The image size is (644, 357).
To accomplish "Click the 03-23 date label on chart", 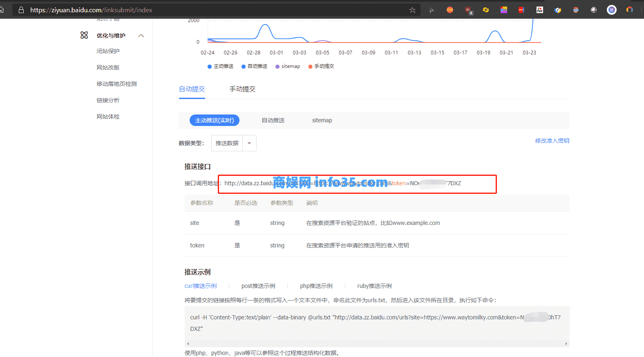I will (530, 53).
